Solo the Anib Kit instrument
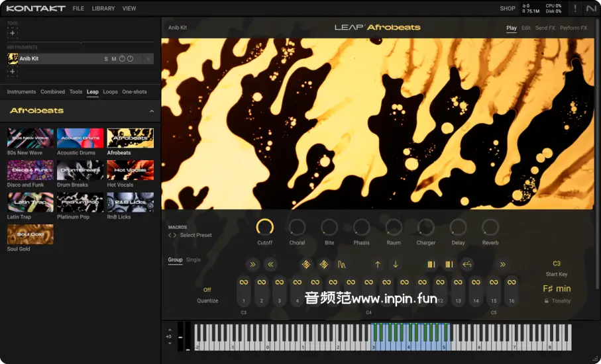 (x=106, y=59)
